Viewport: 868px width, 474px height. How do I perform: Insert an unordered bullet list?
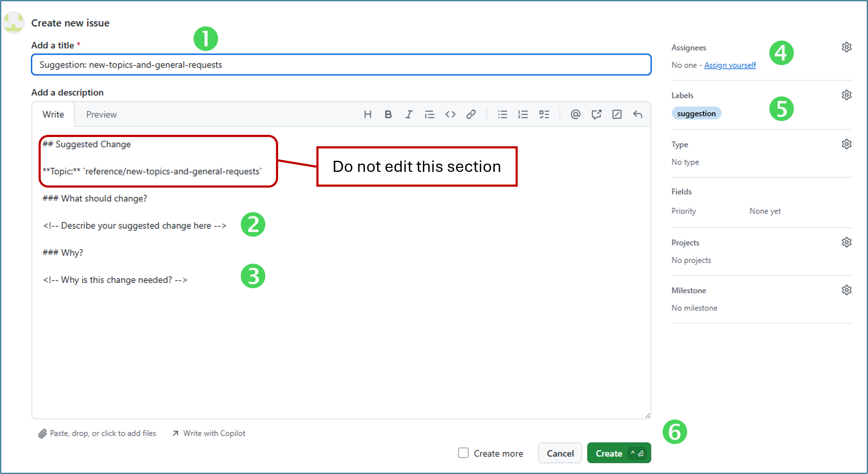[502, 114]
